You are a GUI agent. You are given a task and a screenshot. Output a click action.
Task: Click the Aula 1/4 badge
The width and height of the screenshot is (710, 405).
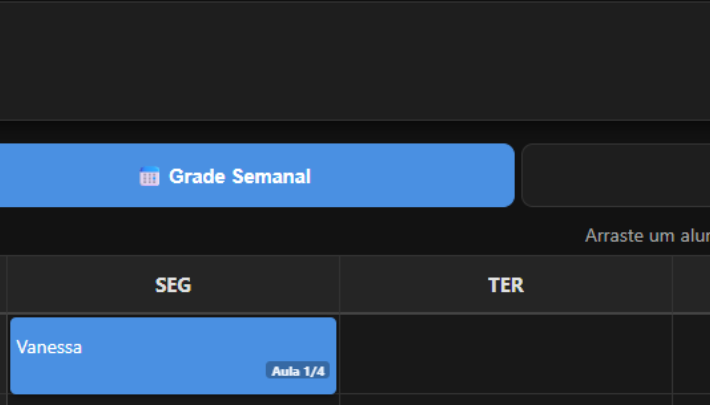(x=298, y=371)
